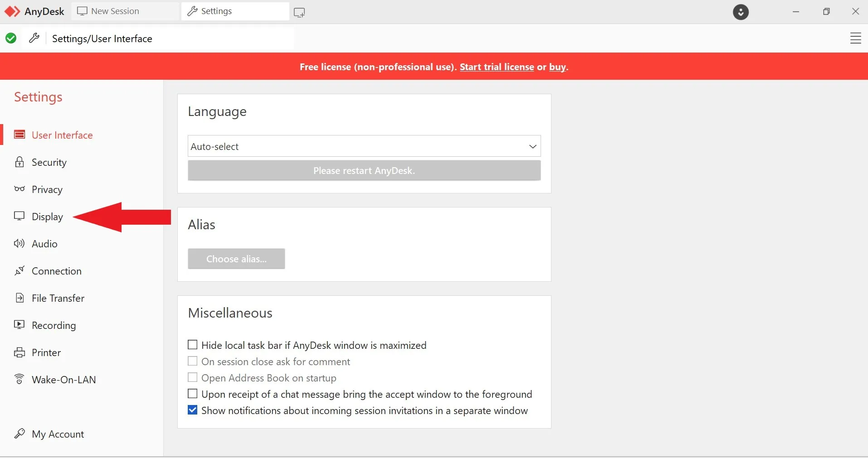Click the buy link in the red banner
868x458 pixels.
[x=557, y=67]
